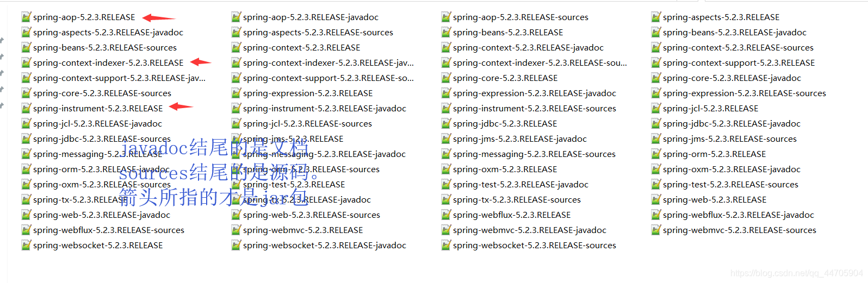
Task: Select the jar icon of spring-orm-5.2.3.RELEASE (fourth column)
Action: pyautogui.click(x=656, y=154)
